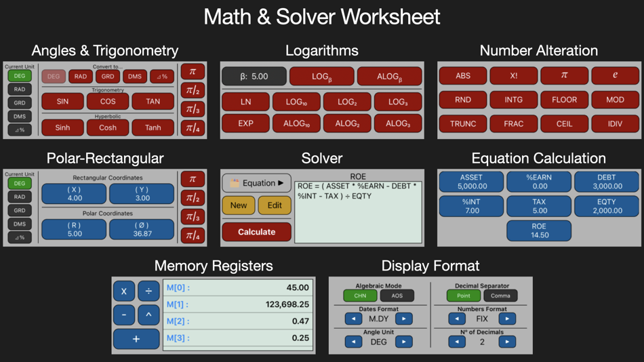Create a New equation
The width and height of the screenshot is (644, 362).
pos(239,205)
